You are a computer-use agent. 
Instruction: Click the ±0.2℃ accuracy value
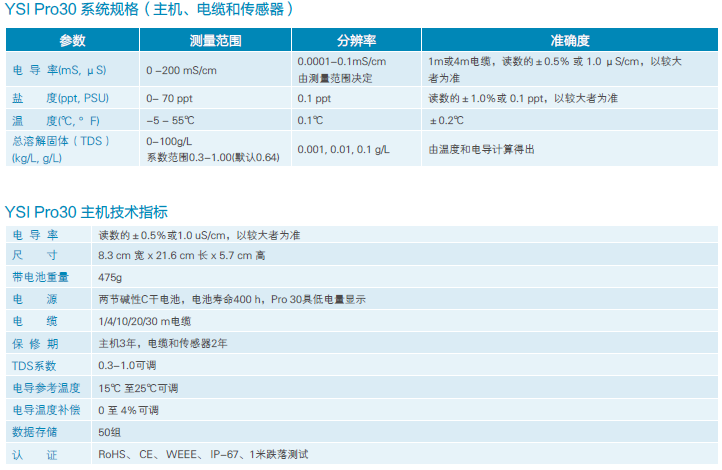coord(446,120)
